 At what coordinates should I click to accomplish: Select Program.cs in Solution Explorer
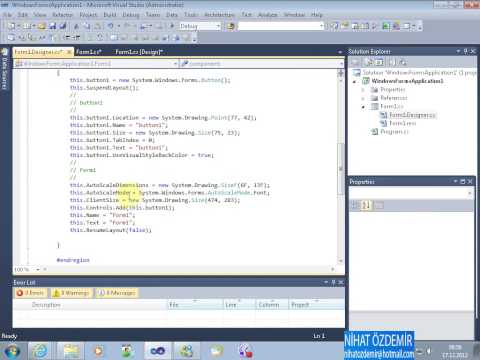[x=394, y=132]
